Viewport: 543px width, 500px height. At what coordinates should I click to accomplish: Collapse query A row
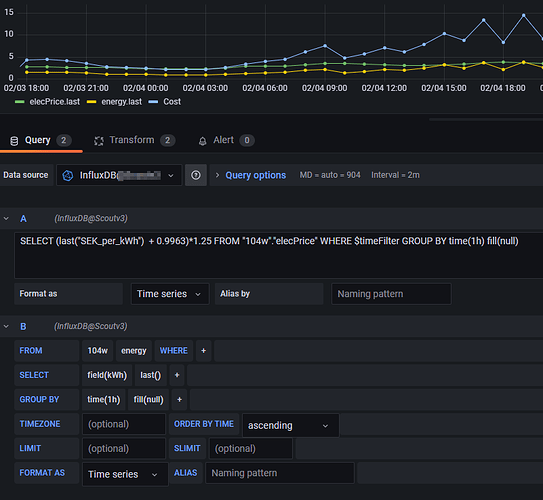[x=6, y=218]
